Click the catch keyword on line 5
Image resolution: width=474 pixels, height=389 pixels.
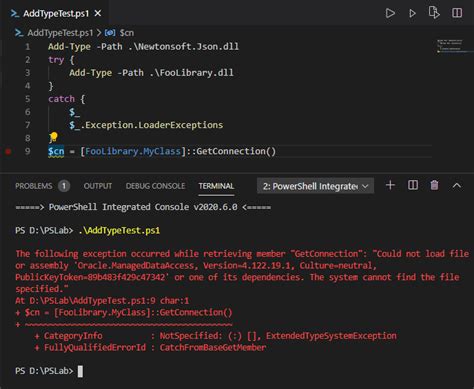(x=61, y=99)
